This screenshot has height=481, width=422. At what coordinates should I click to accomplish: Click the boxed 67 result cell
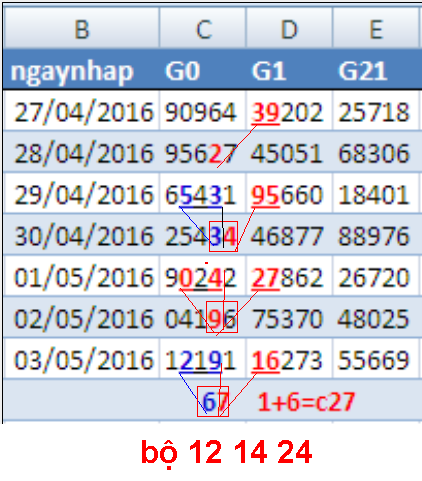213,401
